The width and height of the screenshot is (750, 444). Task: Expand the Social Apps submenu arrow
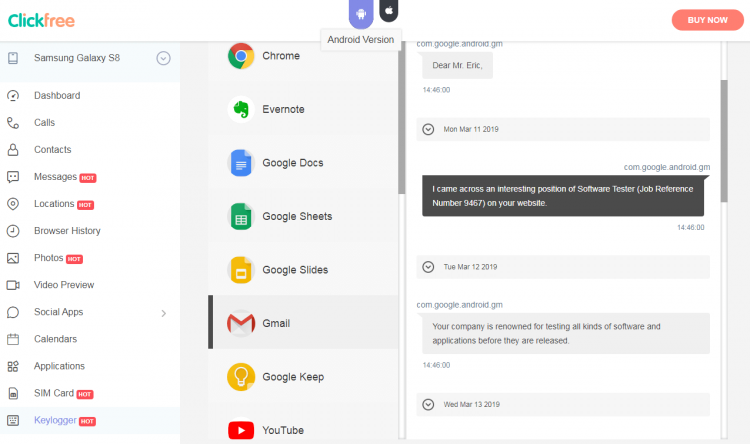(x=164, y=313)
